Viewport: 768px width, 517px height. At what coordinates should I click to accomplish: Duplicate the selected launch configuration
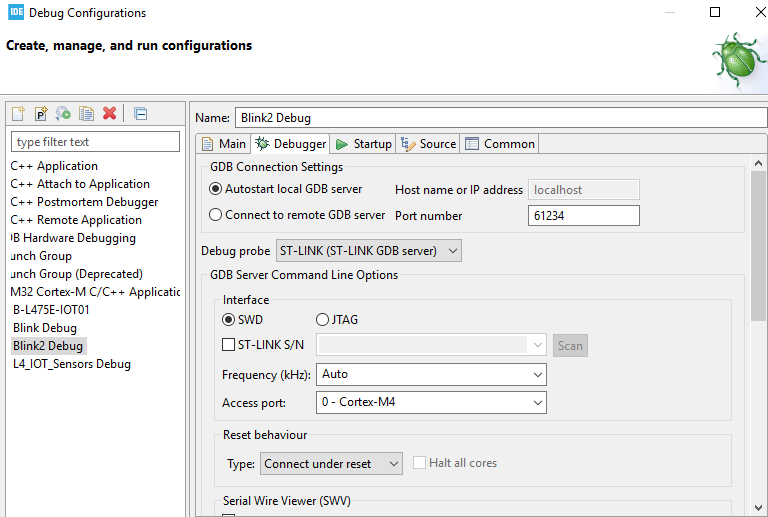pos(87,114)
